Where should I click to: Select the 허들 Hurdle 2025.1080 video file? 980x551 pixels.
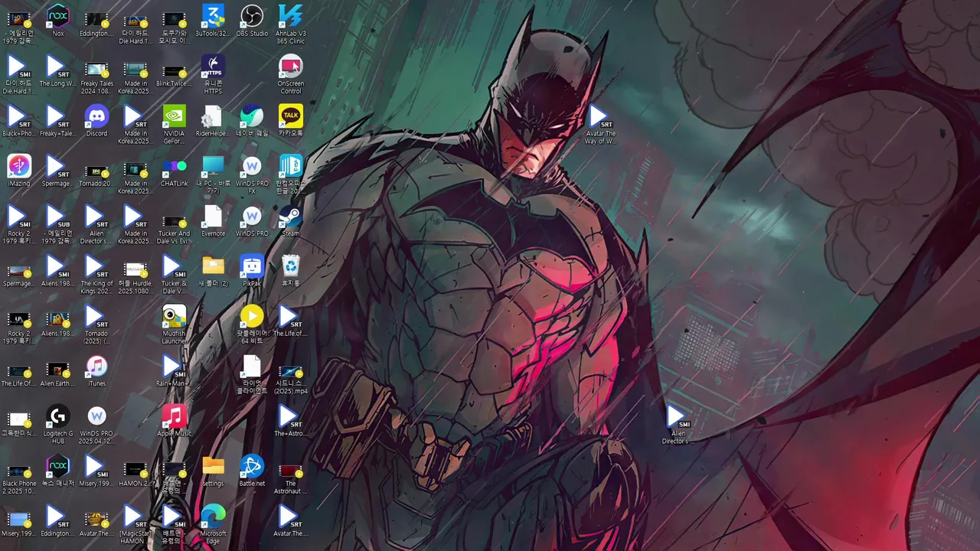(x=136, y=277)
